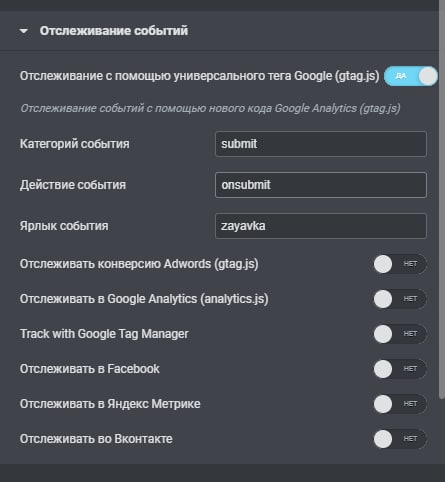Click the 'Track with Google Tag Manager' label
445x482 pixels.
[x=104, y=334]
